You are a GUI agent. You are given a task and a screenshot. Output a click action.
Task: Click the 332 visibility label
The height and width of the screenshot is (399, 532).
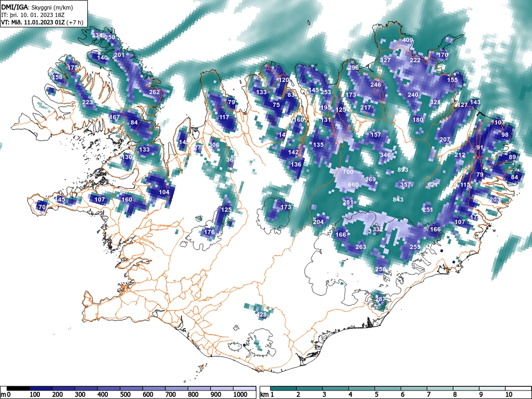378,230
